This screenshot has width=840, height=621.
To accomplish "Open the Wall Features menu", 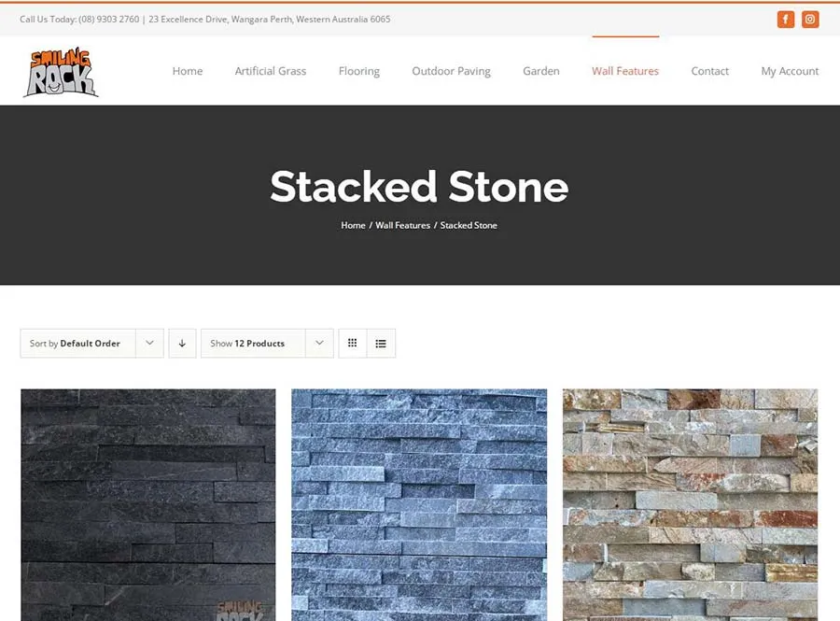I will point(625,71).
